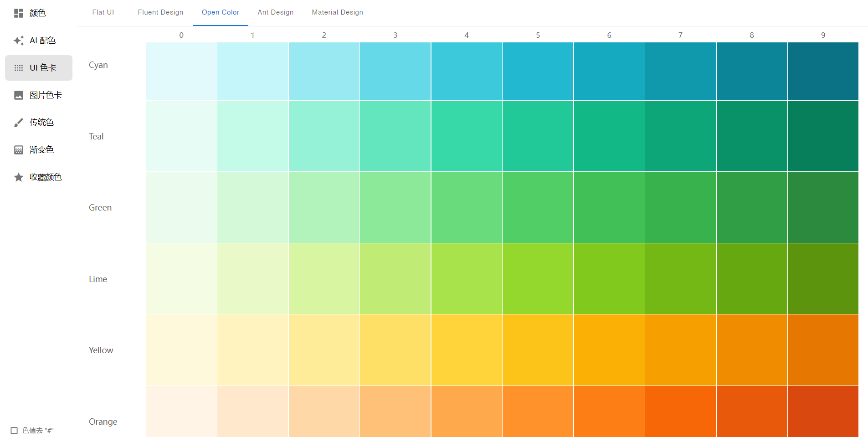Click the Lime 4 swatch

(467, 279)
